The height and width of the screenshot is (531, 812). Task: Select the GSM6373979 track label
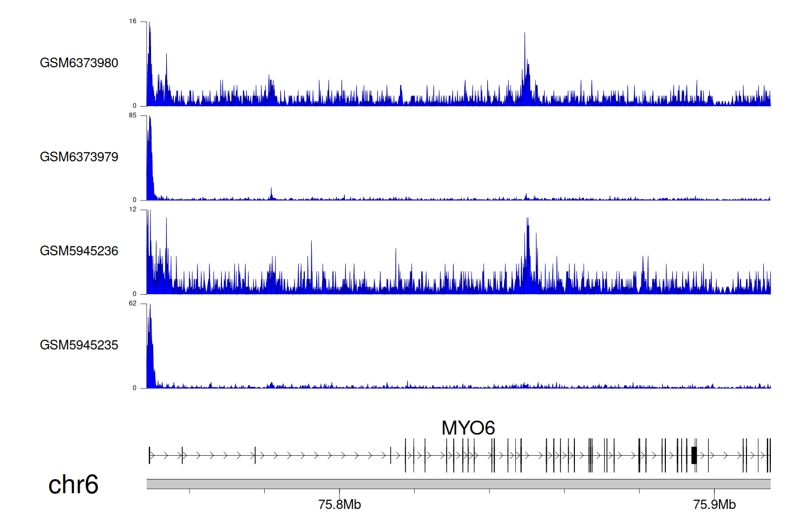[x=79, y=157]
